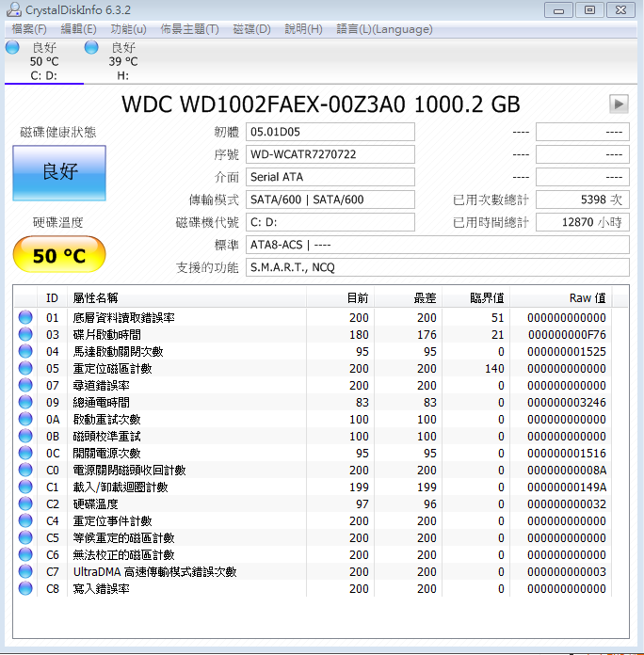Click status orb of attribute 01
This screenshot has height=655, width=644.
coord(25,317)
